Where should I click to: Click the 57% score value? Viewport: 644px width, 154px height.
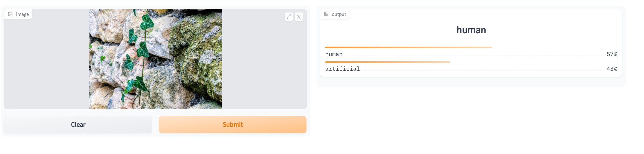click(x=612, y=54)
